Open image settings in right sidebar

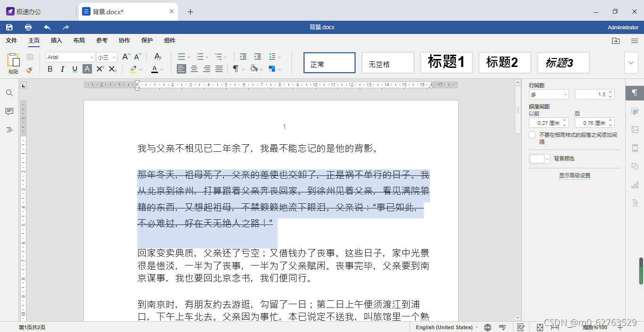click(635, 130)
